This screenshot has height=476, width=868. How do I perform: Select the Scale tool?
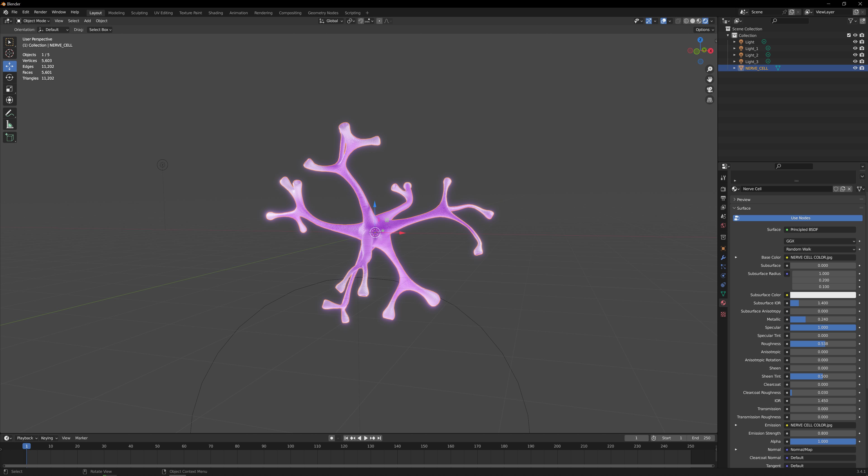[9, 89]
